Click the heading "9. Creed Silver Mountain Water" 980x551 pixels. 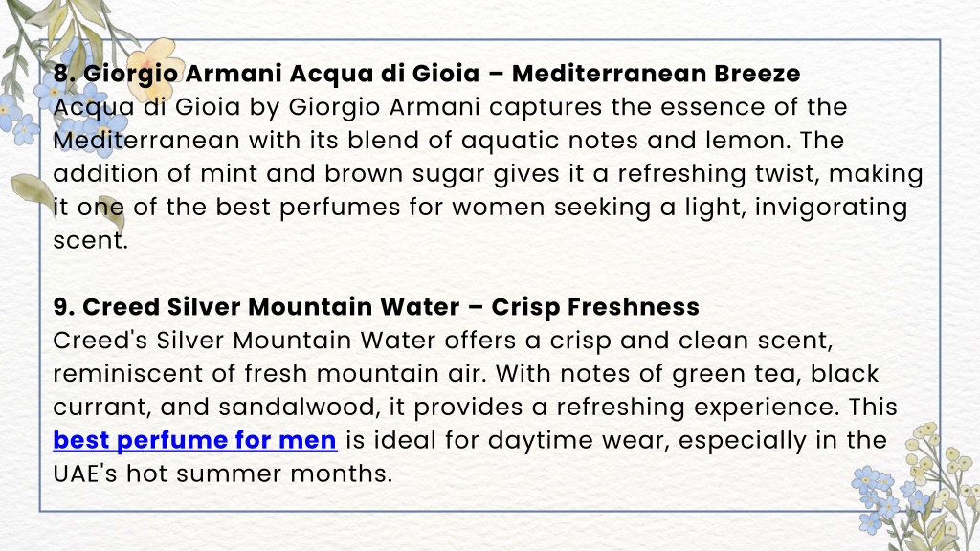(256, 307)
